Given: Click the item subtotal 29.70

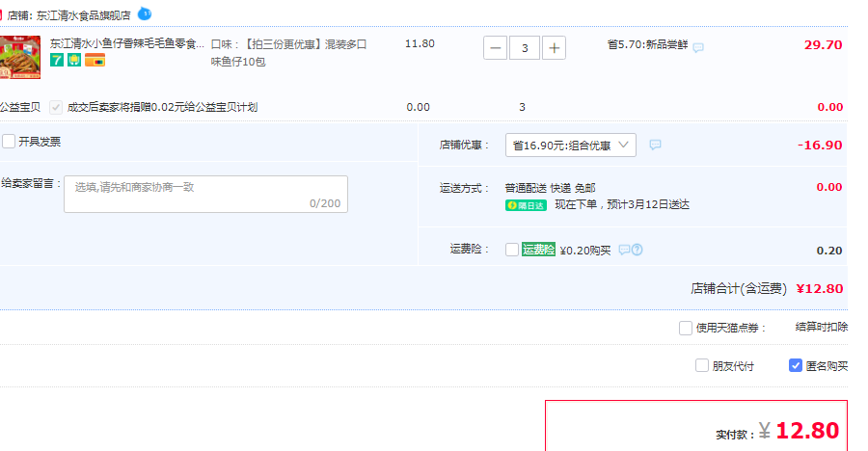Looking at the screenshot, I should (824, 45).
